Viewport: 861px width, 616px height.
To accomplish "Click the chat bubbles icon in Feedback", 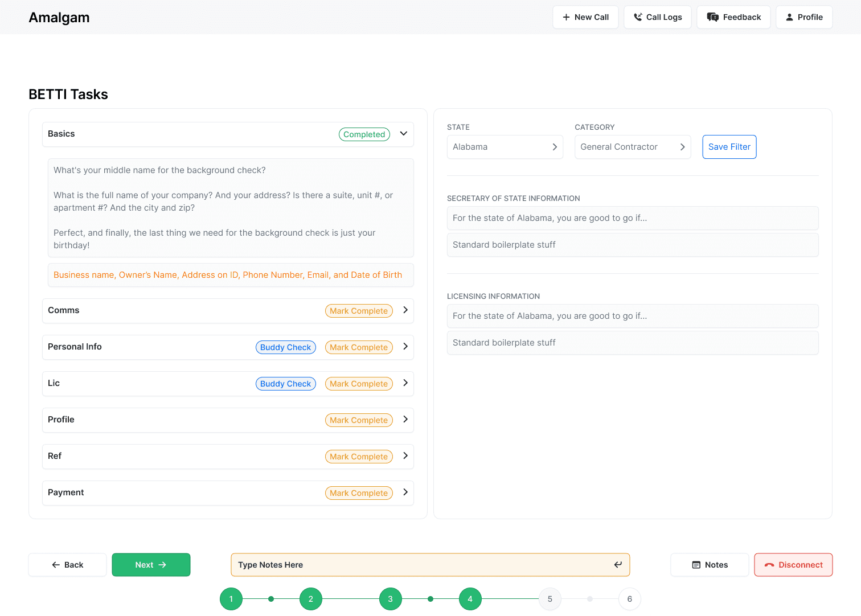I will pos(712,17).
